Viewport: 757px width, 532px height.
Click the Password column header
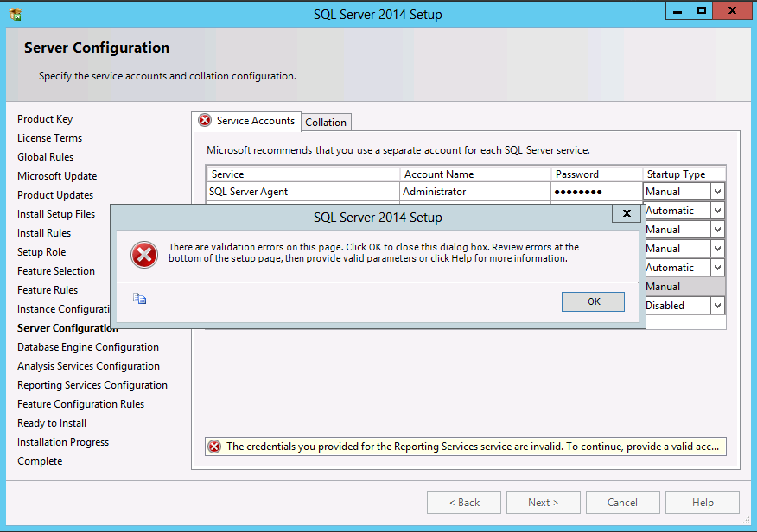(597, 174)
